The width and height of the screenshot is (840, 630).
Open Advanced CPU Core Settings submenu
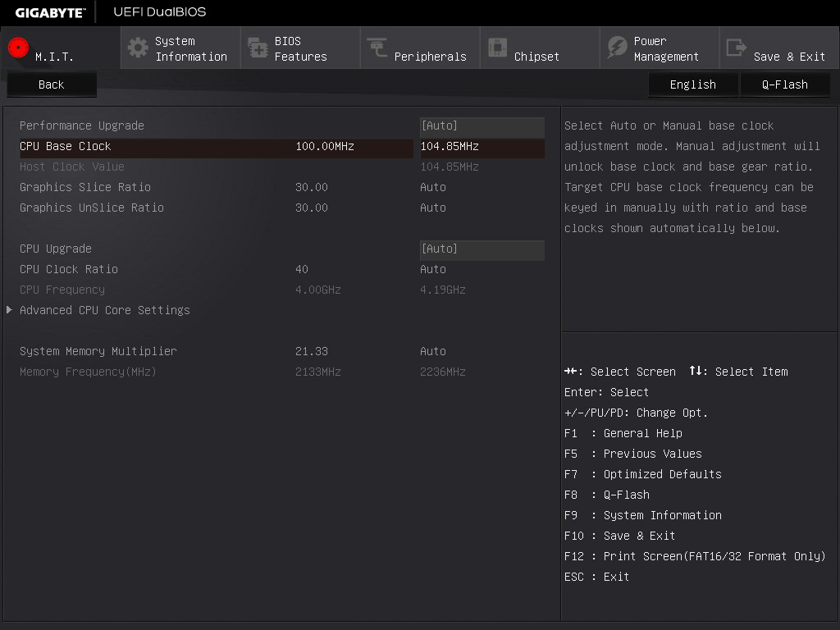pyautogui.click(x=105, y=310)
